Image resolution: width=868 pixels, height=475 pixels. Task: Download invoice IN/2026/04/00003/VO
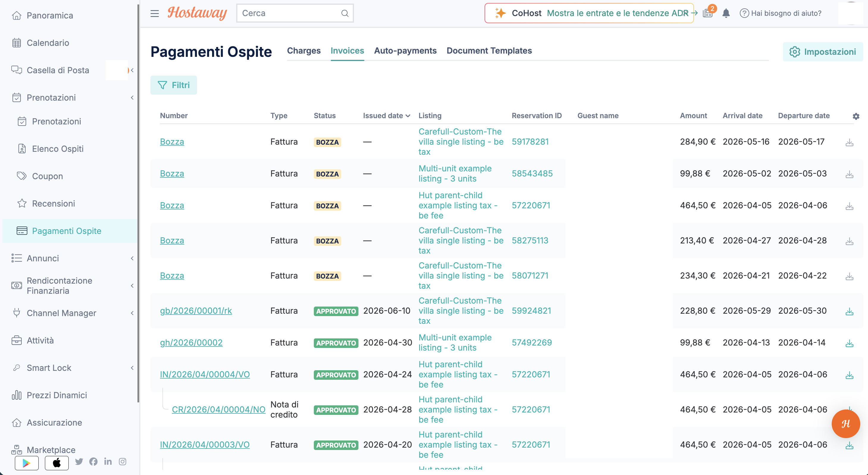850,445
